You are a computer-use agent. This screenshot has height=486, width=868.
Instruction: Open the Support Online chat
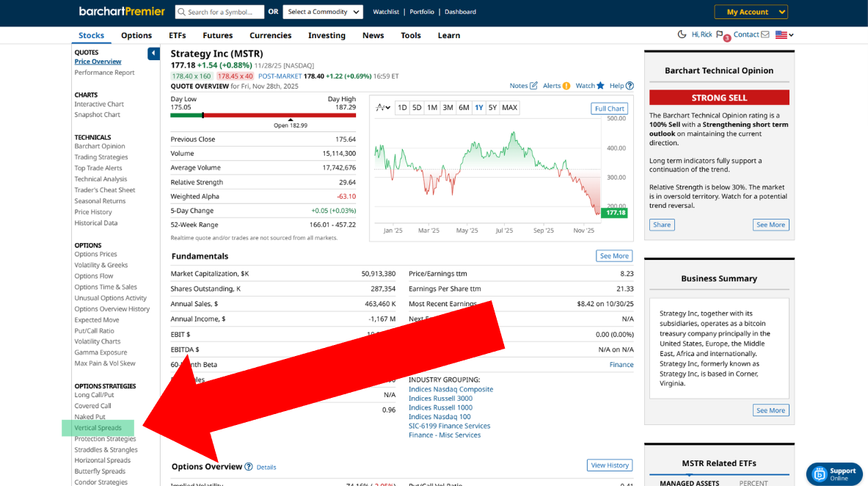point(834,474)
